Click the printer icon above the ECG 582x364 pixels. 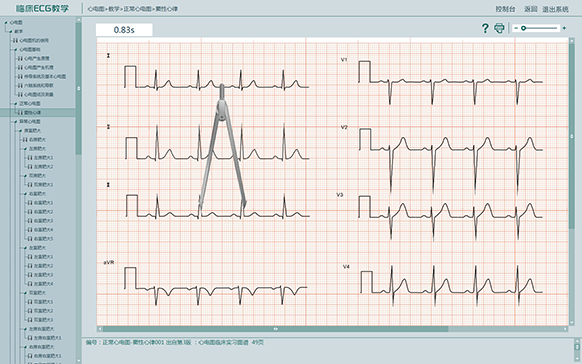tap(499, 28)
